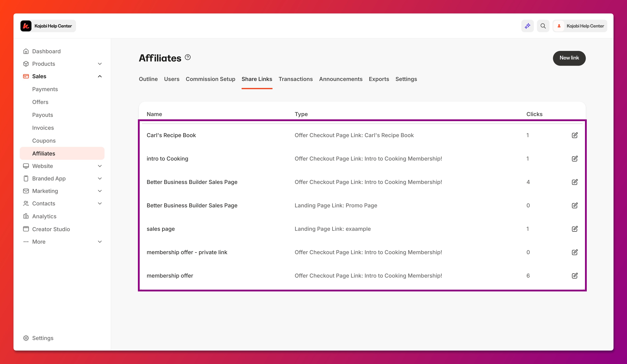Screen dimensions: 627x364
Task: Click the Dashboard home icon
Action: pyautogui.click(x=26, y=51)
